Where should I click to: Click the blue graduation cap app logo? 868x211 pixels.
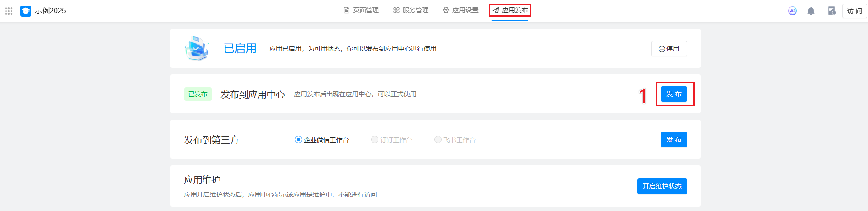point(26,11)
